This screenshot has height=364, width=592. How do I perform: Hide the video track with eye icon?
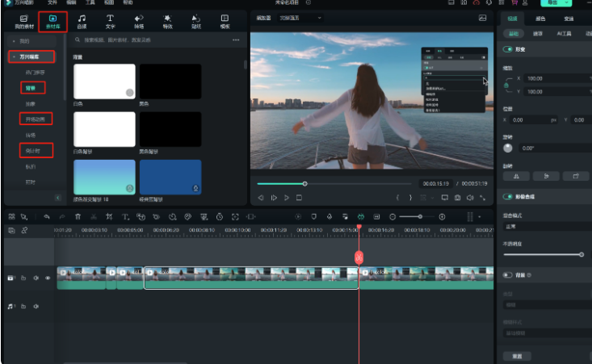pos(48,278)
